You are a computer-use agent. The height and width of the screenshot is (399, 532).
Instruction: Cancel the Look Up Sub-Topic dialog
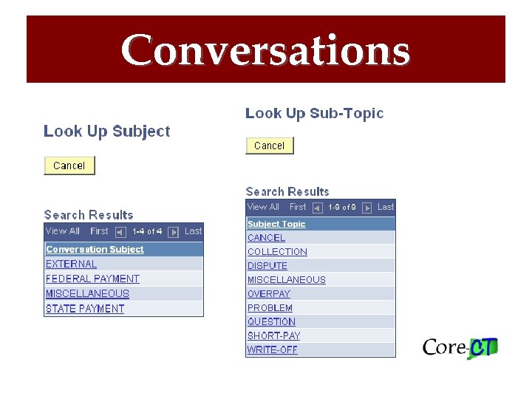point(270,146)
